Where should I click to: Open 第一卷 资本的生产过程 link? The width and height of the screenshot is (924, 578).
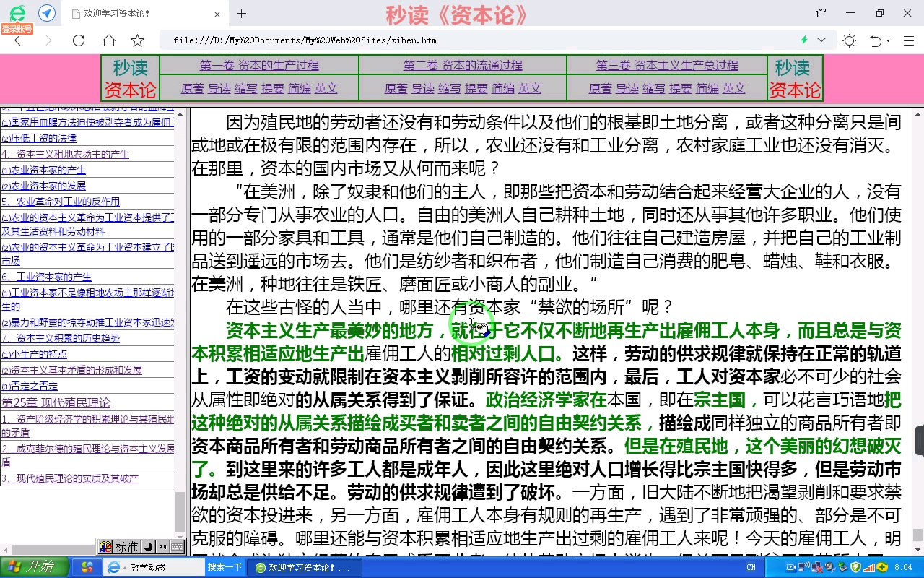click(259, 65)
